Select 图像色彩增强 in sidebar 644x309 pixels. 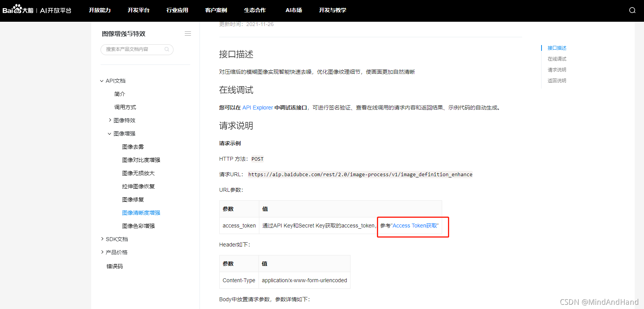[x=138, y=226]
